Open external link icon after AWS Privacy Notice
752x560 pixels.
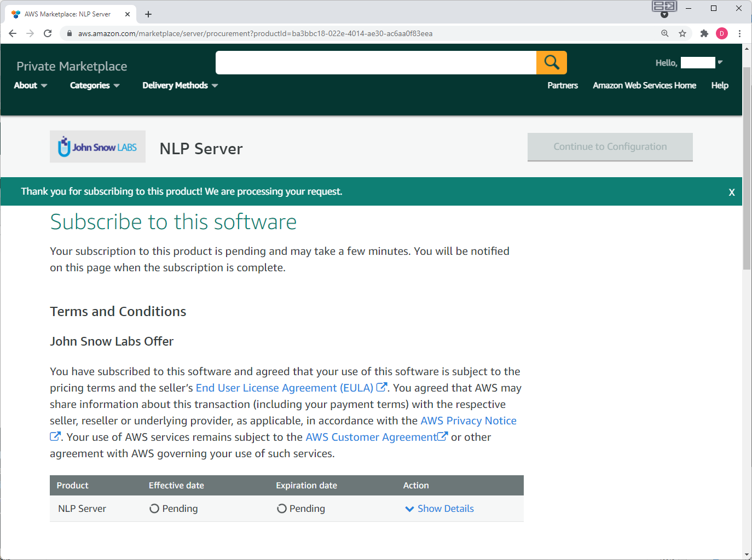(x=55, y=436)
